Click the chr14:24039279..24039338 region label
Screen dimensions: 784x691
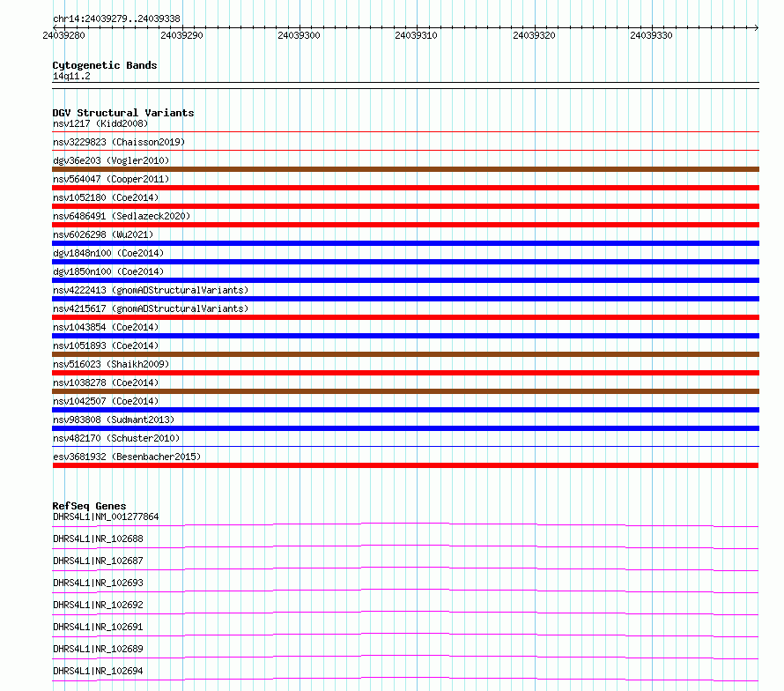tap(116, 19)
